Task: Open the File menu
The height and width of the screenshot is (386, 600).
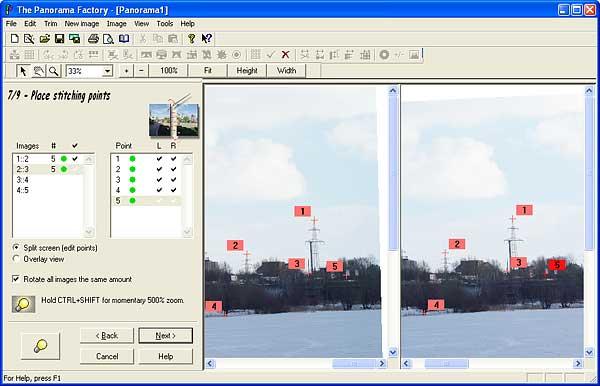Action: point(11,24)
